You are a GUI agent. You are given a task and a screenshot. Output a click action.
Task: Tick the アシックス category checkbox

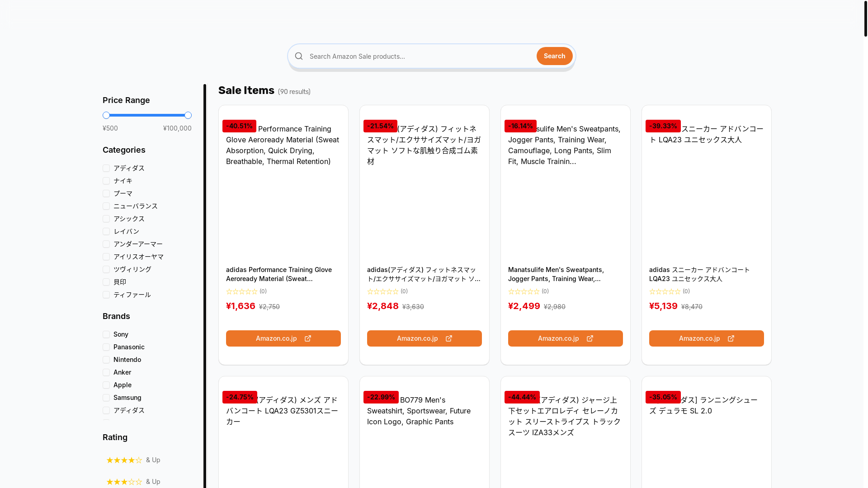click(106, 219)
